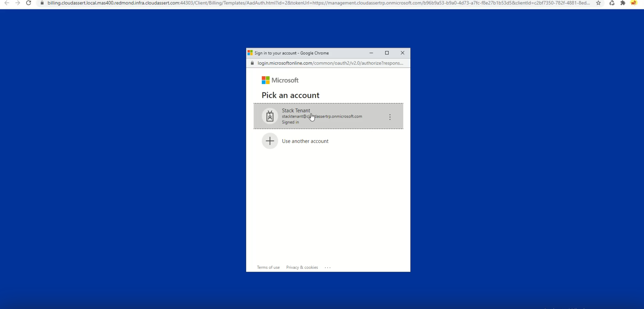
Task: Close the Sign in to your account popup
Action: pyautogui.click(x=403, y=53)
